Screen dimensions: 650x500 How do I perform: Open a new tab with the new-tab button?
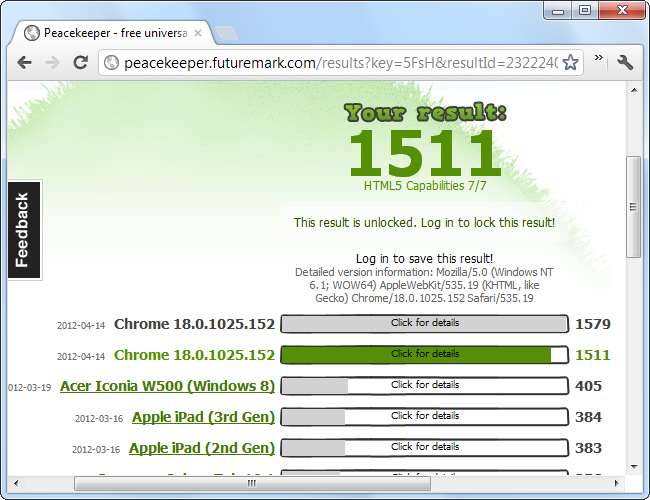[226, 34]
